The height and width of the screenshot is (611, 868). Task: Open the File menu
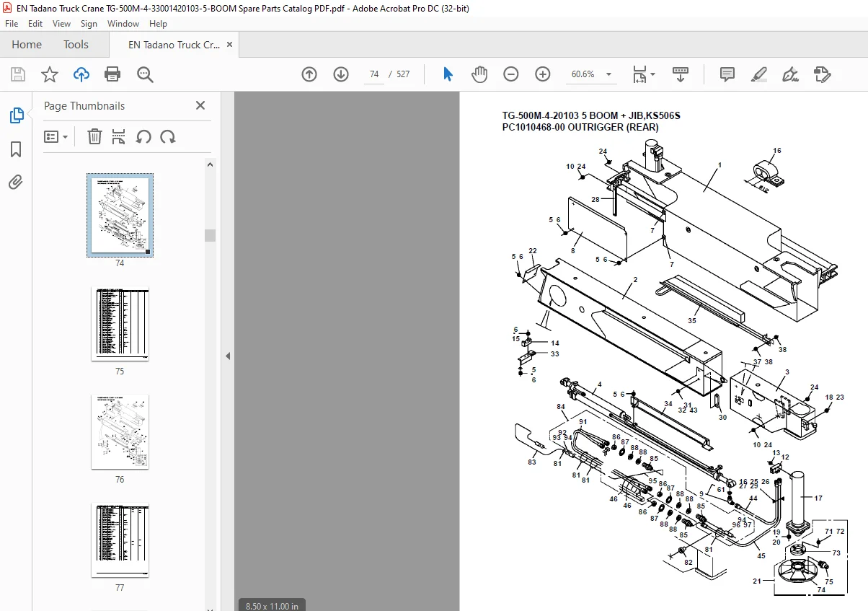click(x=12, y=24)
